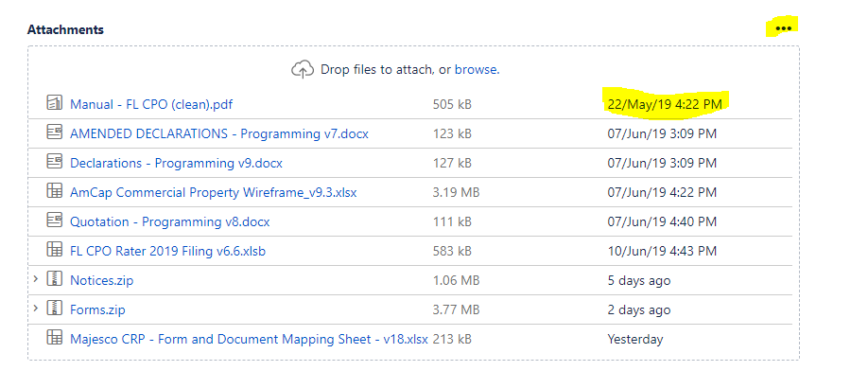Click the PDF icon beside Manual - FL CPO
This screenshot has width=868, height=371.
pos(54,102)
